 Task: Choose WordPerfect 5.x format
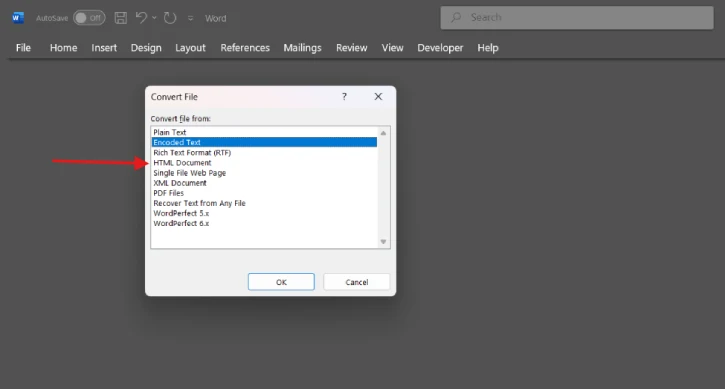(264, 213)
